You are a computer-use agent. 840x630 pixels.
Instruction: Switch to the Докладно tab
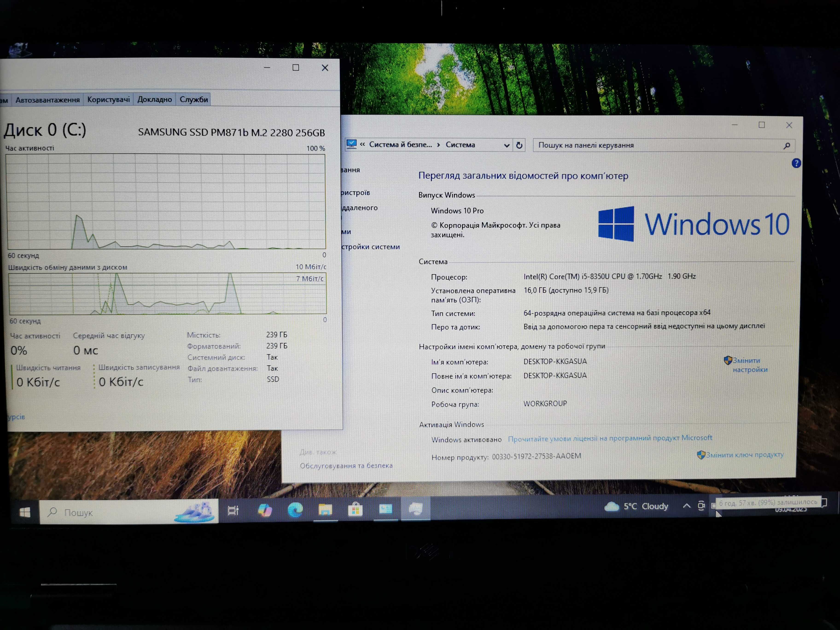point(155,99)
